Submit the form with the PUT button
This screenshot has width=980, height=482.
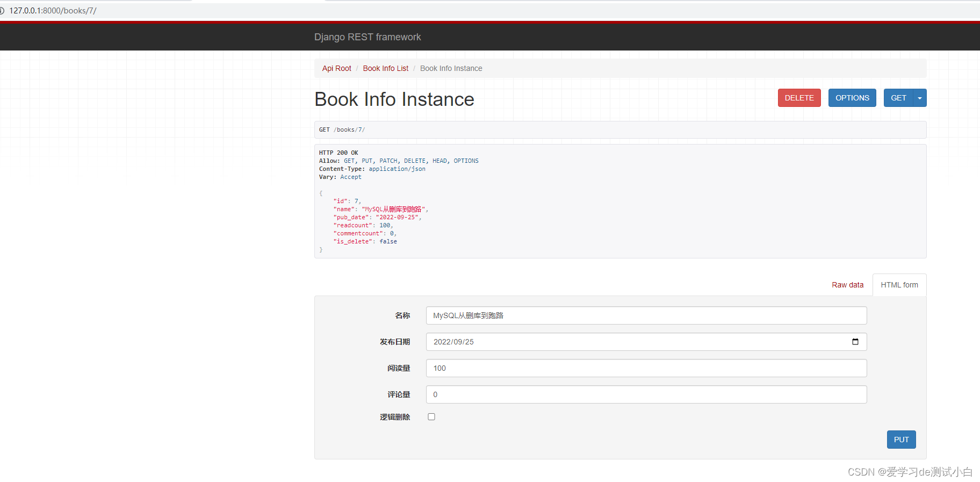pyautogui.click(x=901, y=440)
